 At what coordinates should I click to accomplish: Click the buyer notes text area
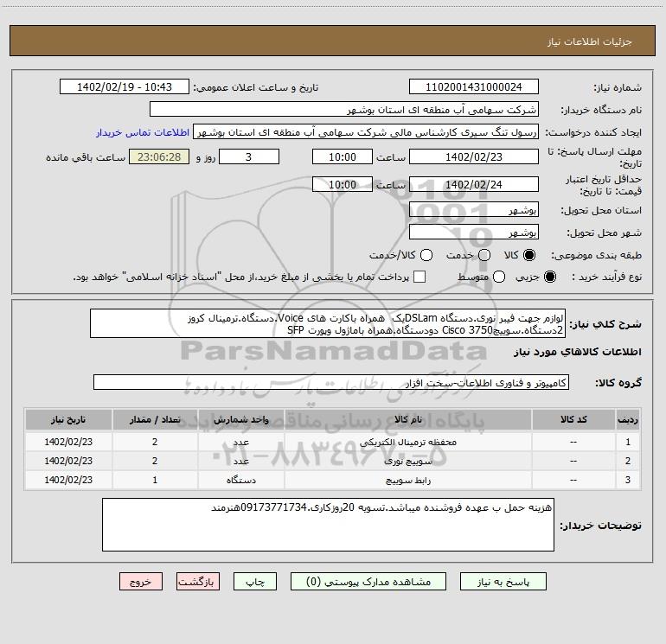[329, 525]
